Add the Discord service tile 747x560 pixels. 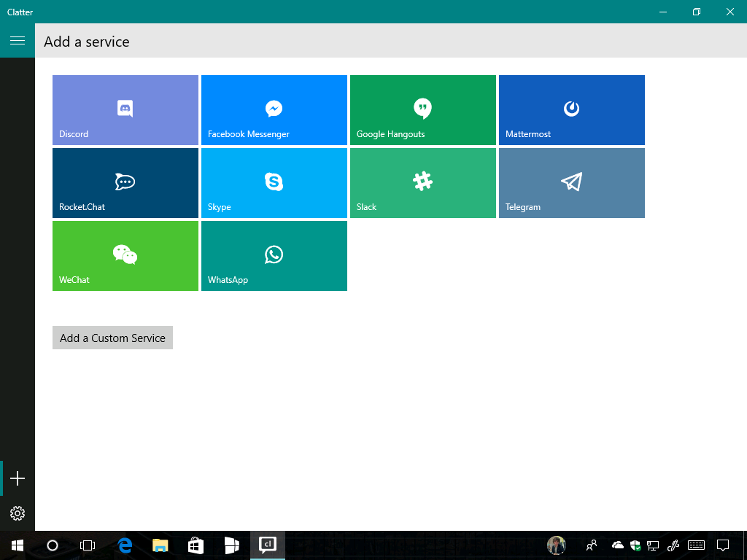(125, 110)
